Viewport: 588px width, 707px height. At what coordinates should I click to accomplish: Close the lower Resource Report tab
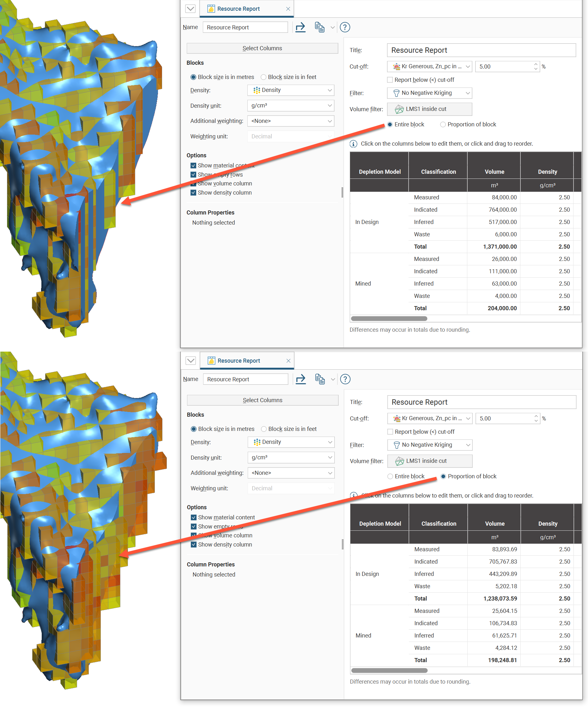point(288,360)
